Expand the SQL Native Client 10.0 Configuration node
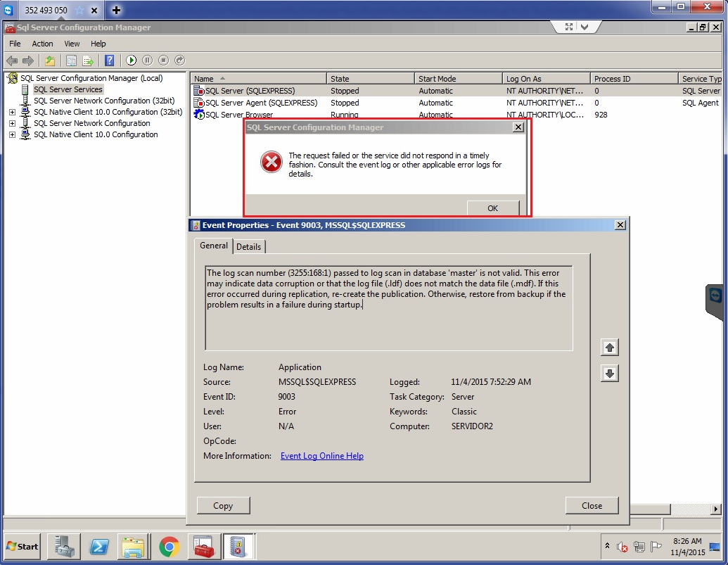Viewport: 728px width, 565px height. tap(12, 134)
